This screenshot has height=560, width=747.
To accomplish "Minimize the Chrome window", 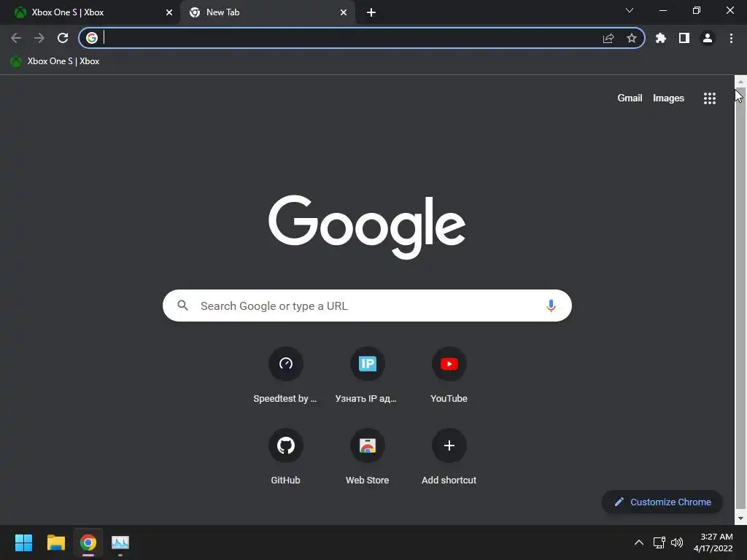I will click(662, 10).
